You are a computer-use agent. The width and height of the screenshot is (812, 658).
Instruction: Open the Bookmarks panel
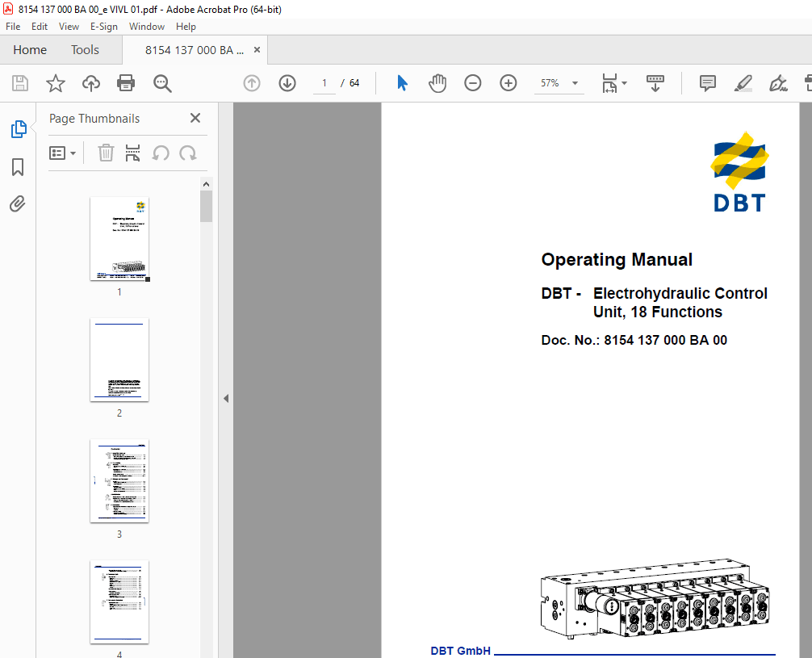(x=18, y=166)
